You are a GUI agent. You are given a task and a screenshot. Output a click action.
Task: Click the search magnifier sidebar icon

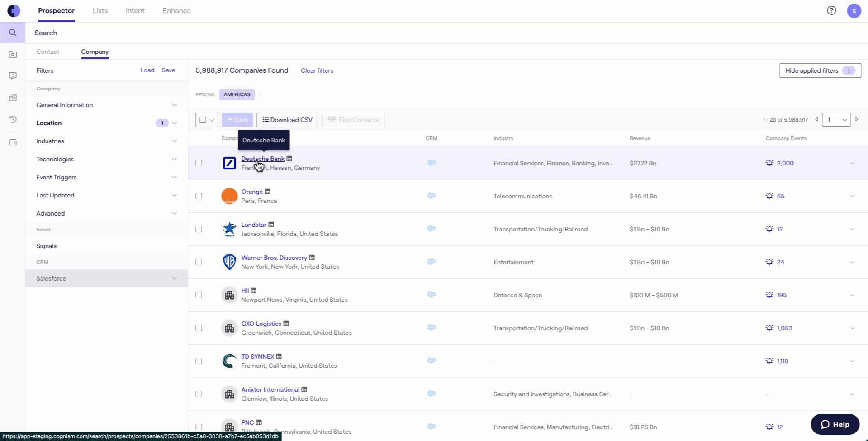pyautogui.click(x=13, y=33)
